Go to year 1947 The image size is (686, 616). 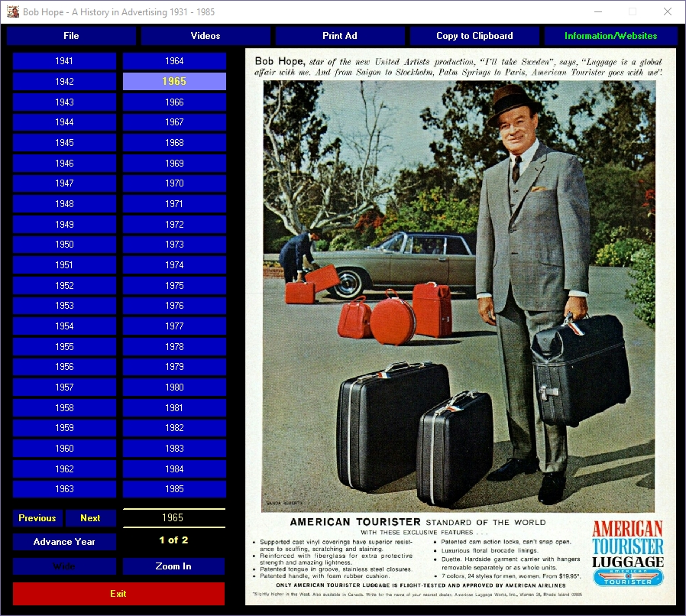64,183
